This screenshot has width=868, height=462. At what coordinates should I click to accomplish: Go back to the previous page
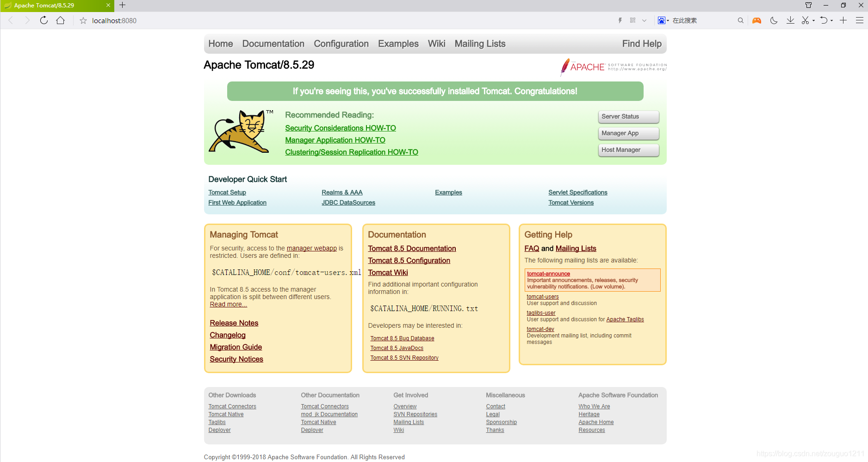[x=11, y=20]
